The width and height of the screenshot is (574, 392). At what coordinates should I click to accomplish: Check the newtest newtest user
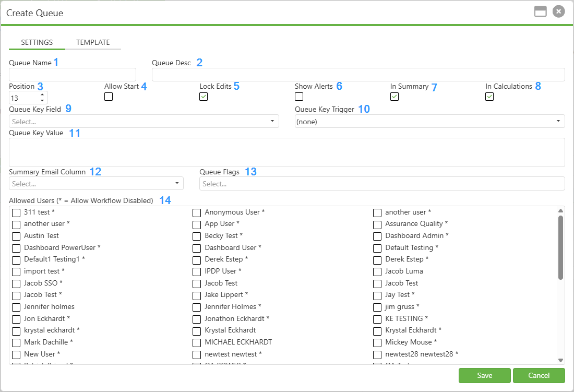(x=197, y=354)
